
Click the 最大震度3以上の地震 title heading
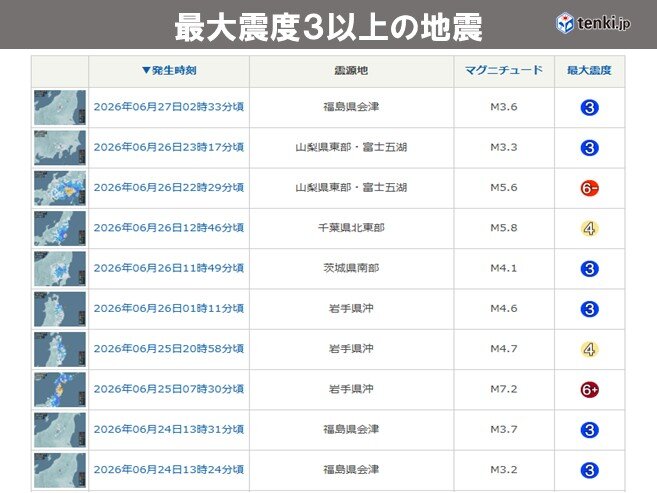[x=328, y=28]
